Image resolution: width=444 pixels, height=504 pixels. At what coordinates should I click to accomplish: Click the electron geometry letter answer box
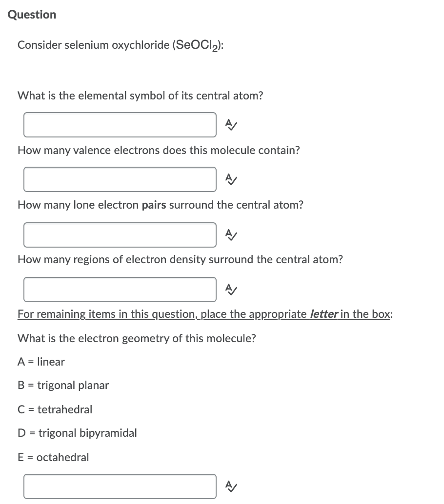(120, 486)
